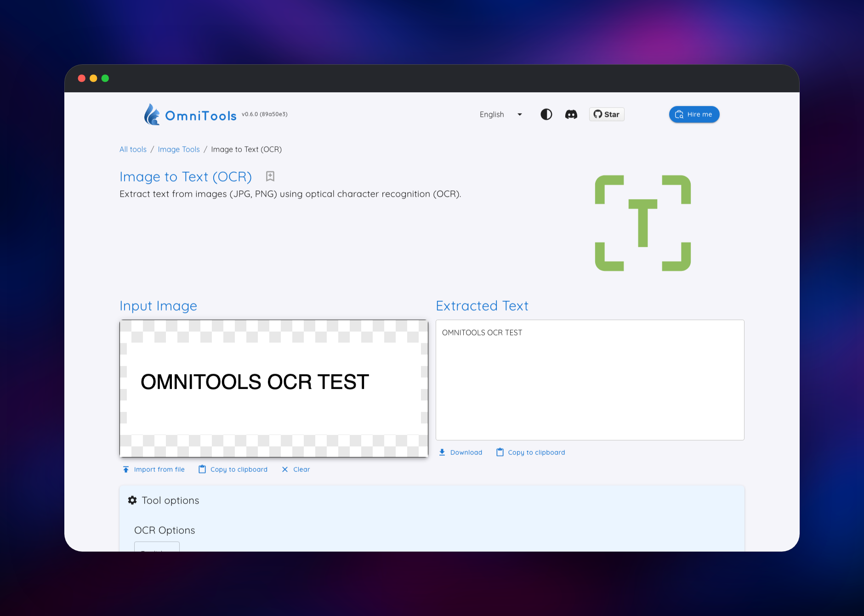Screen dimensions: 864x616
Task: Open the Discord community icon
Action: [x=571, y=114]
